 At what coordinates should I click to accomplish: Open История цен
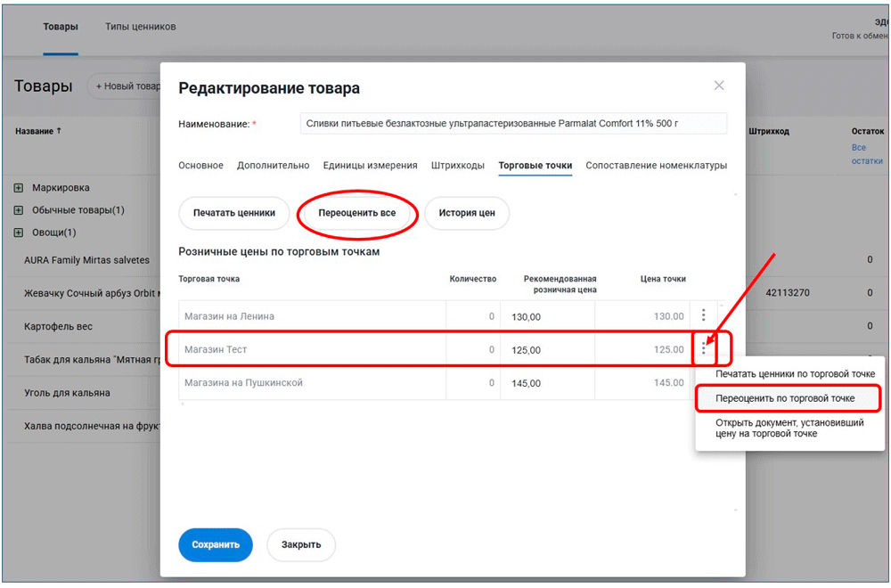[467, 214]
